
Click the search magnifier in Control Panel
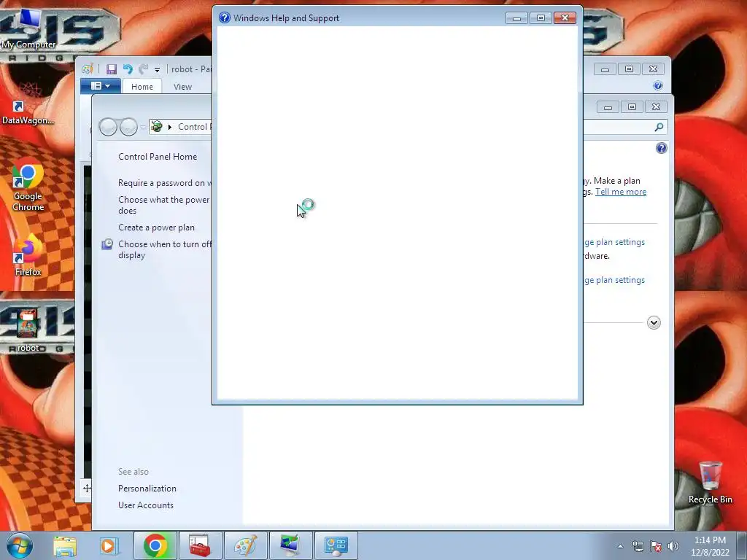[659, 127]
